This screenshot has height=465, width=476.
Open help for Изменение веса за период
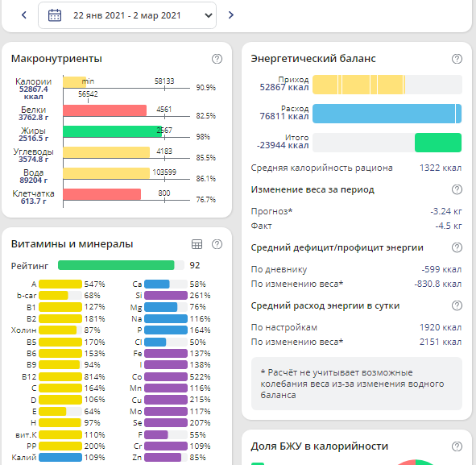[457, 189]
